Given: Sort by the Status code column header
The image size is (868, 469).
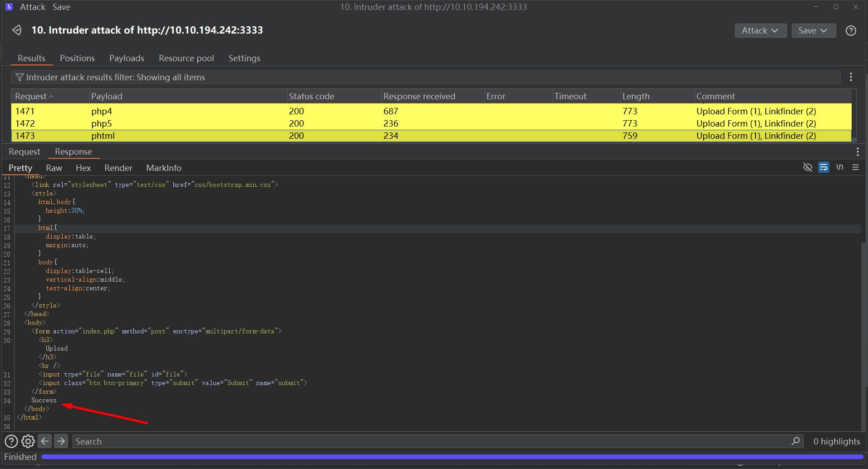Looking at the screenshot, I should tap(334, 96).
